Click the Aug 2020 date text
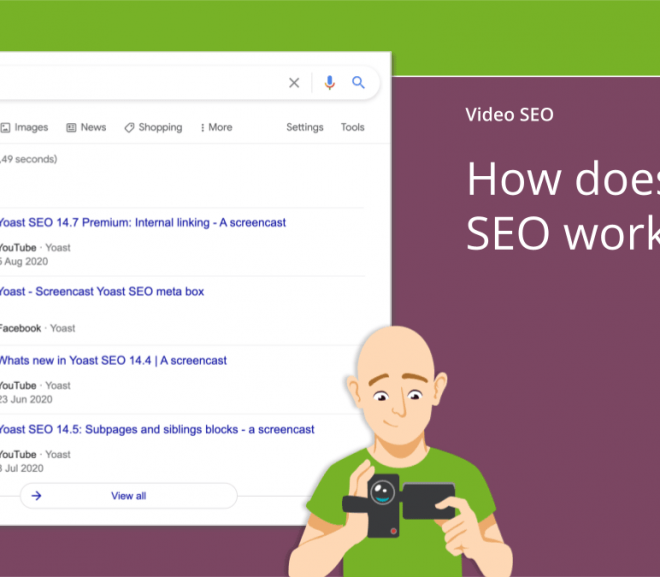The height and width of the screenshot is (577, 660). click(x=24, y=261)
